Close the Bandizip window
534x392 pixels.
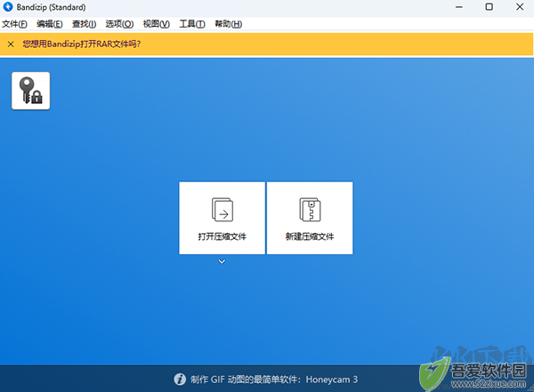pyautogui.click(x=520, y=7)
